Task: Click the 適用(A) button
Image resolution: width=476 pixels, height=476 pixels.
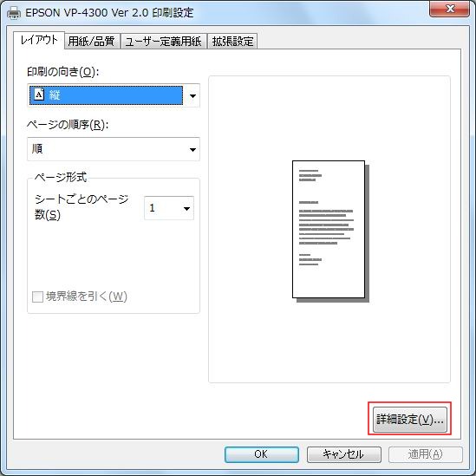Action: click(426, 454)
